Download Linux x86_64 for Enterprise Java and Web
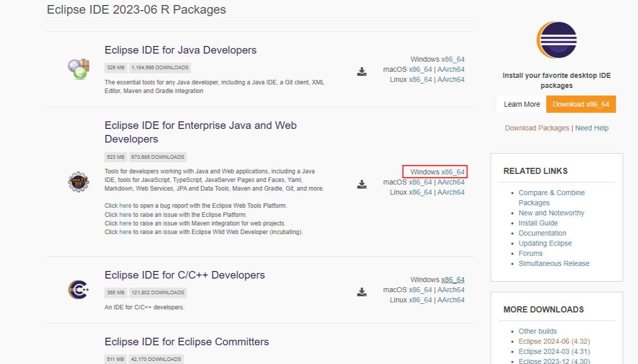The image size is (638, 364). [x=421, y=192]
